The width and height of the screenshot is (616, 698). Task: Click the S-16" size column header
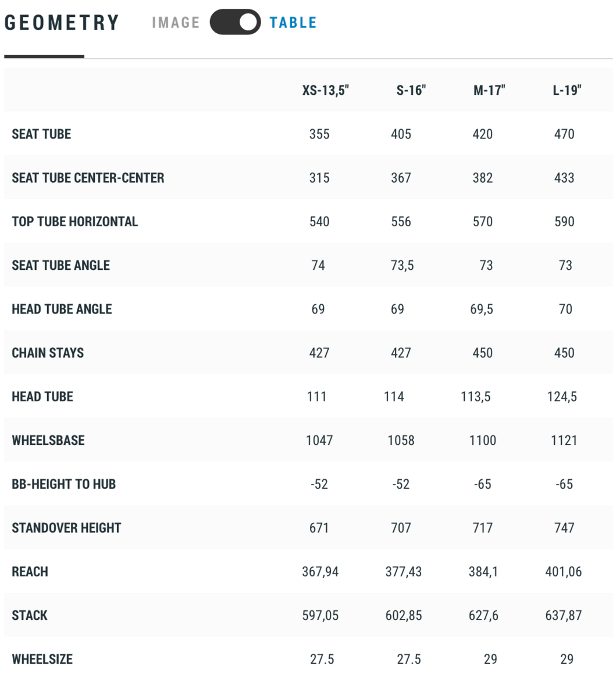(411, 90)
